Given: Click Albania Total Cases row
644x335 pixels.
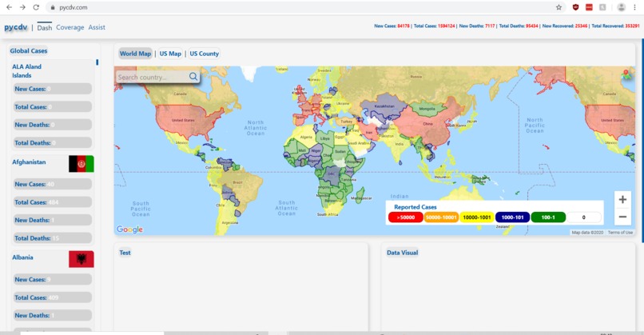Looking at the screenshot, I should click(53, 297).
